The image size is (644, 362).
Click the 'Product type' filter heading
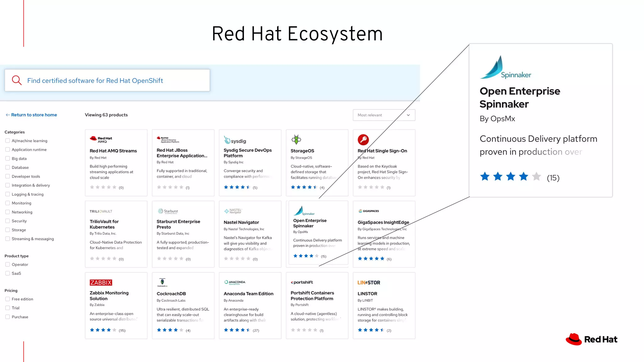coord(16,256)
